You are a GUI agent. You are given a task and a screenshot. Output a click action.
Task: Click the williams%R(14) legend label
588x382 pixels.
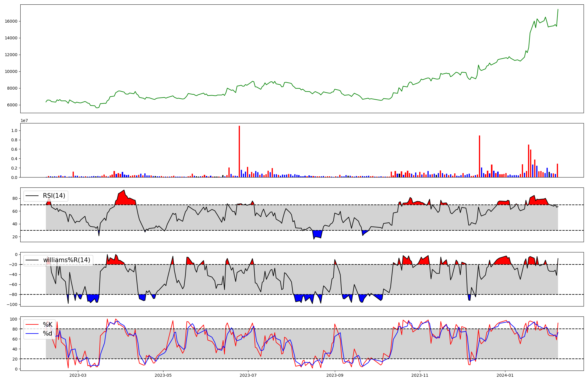pyautogui.click(x=66, y=260)
